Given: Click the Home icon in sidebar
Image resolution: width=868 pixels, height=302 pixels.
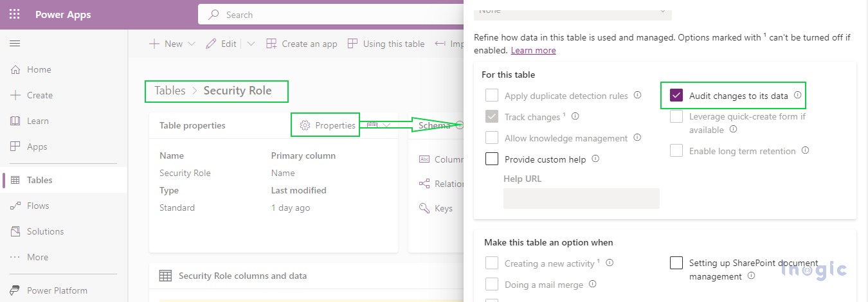Looking at the screenshot, I should pos(15,69).
